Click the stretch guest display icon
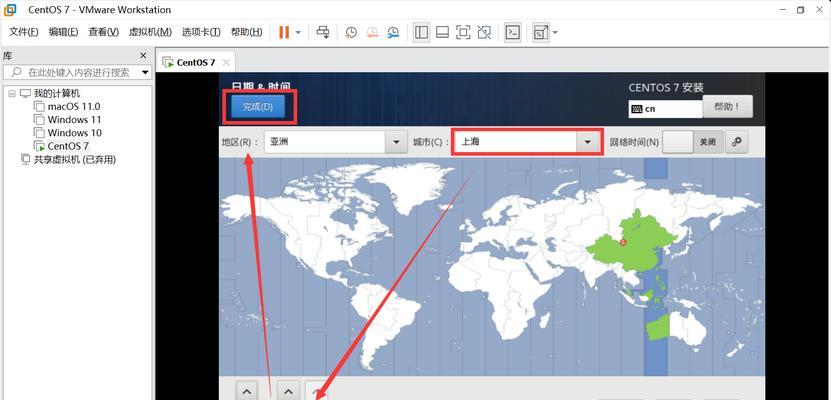Image resolution: width=831 pixels, height=400 pixels. (x=541, y=32)
